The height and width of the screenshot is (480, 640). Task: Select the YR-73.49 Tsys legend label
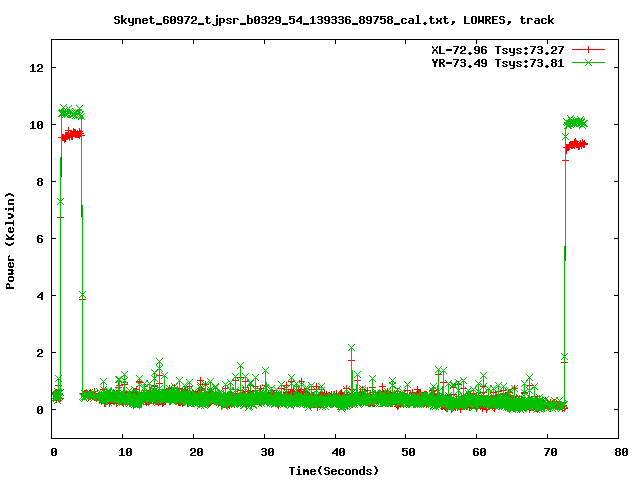click(x=500, y=62)
